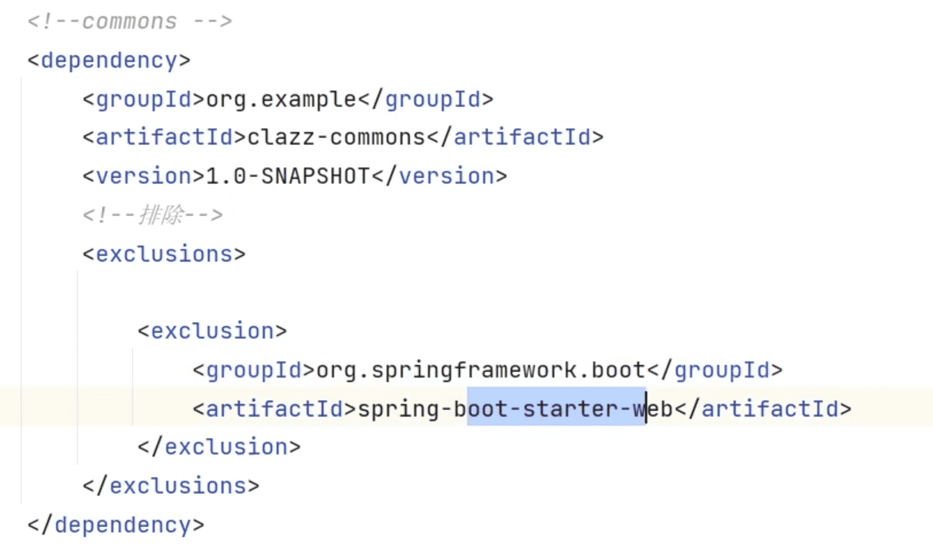This screenshot has height=560, width=933.
Task: Click the opening version tag
Action: point(143,176)
